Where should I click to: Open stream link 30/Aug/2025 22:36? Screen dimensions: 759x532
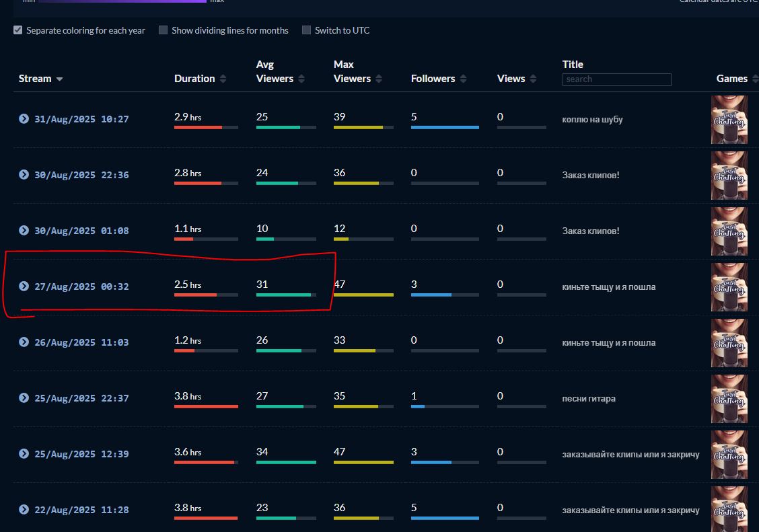coord(81,175)
